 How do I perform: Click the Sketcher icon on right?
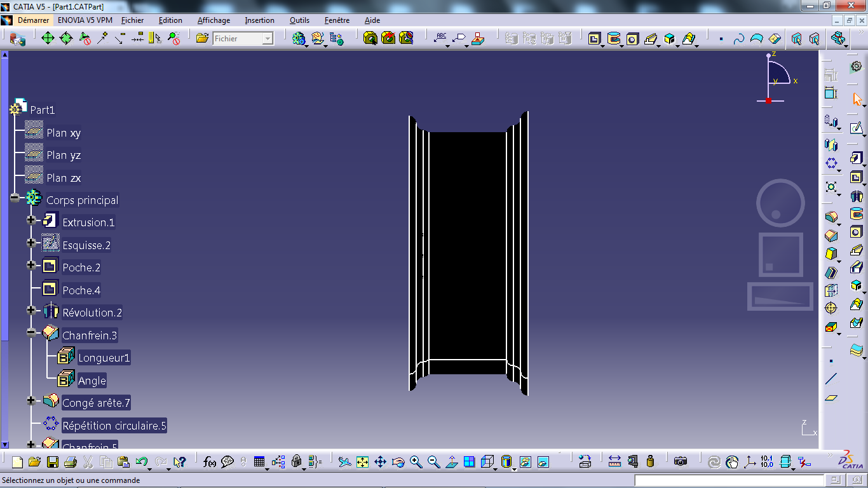pyautogui.click(x=856, y=129)
